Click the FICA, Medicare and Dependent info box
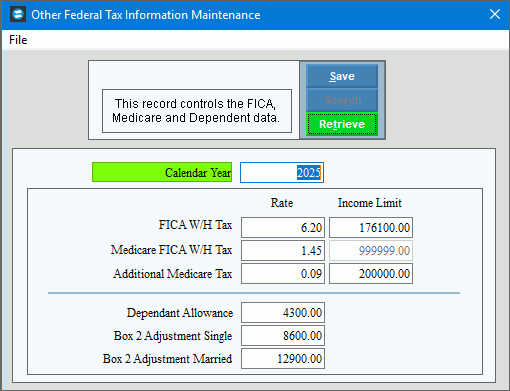510x391 pixels. 197,111
